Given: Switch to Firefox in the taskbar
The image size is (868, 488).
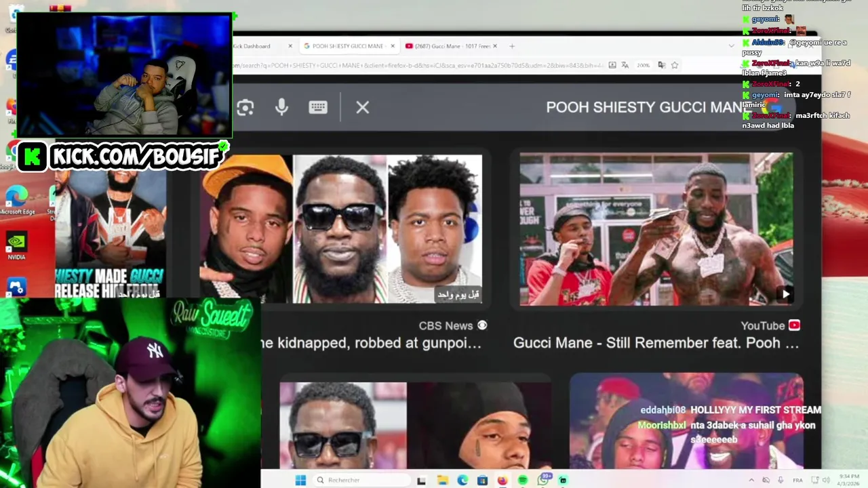Looking at the screenshot, I should pos(502,480).
